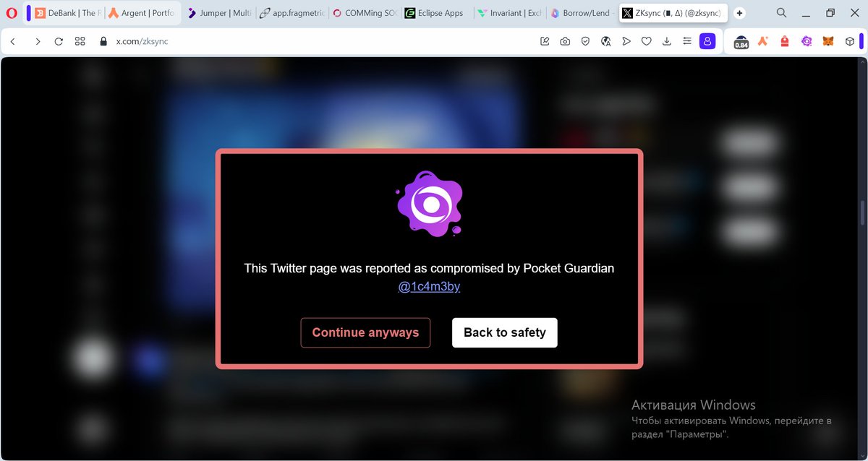Open the Argent wallet extension icon

(763, 42)
